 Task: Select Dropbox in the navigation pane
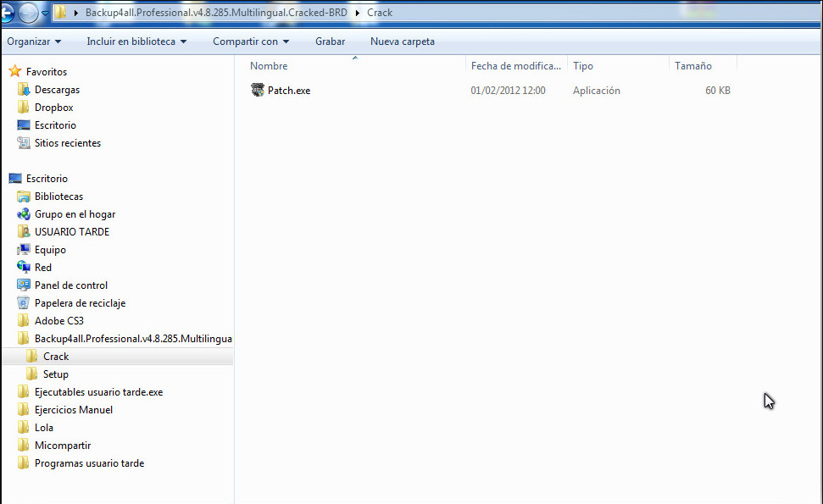pyautogui.click(x=54, y=108)
